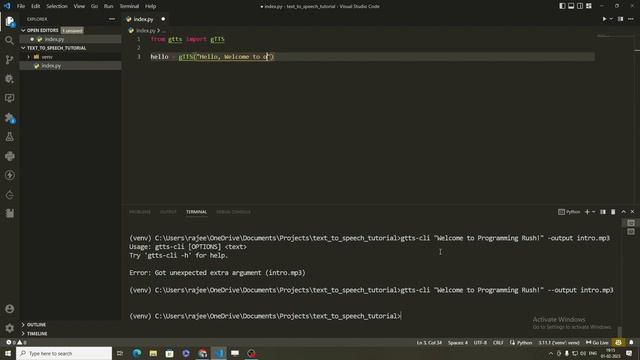Toggle the secondary side bar layout

coord(580,6)
